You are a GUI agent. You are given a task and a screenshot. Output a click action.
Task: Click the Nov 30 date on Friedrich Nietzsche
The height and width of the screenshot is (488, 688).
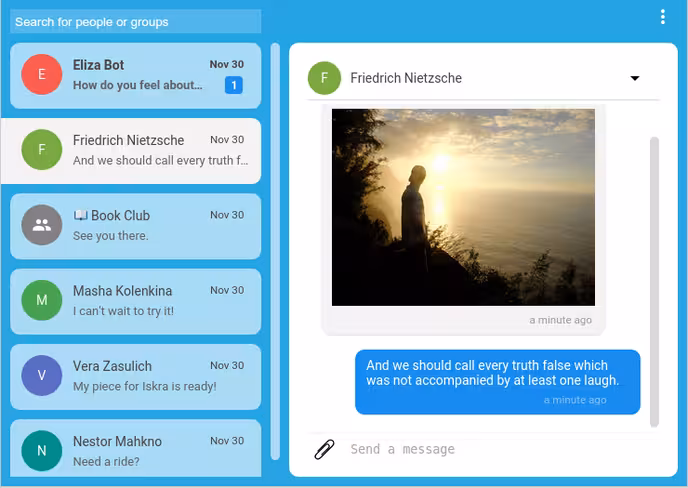point(227,140)
